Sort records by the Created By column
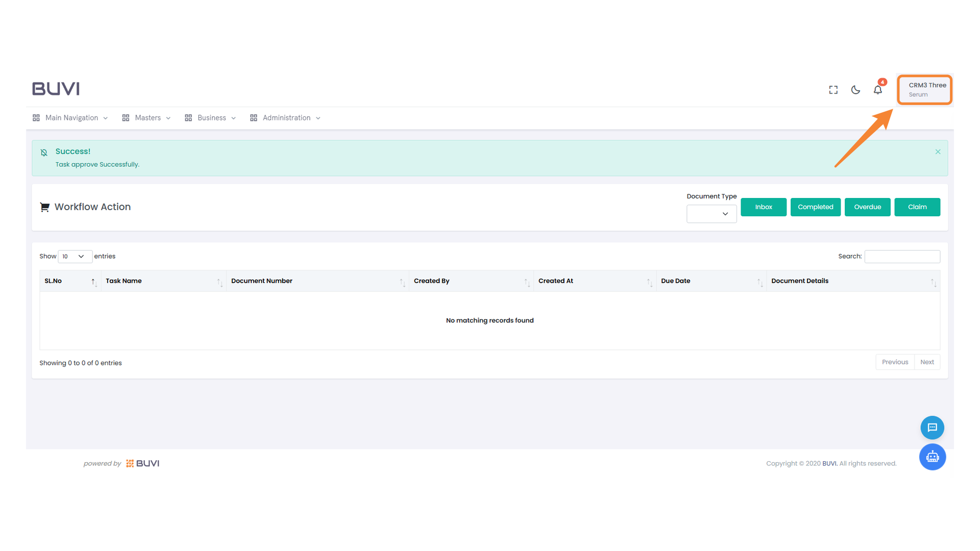The width and height of the screenshot is (980, 551). coord(527,281)
